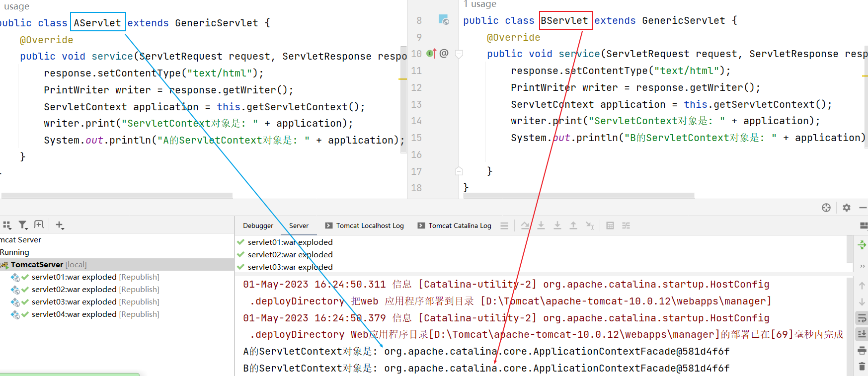
Task: Select the TomcatServer [local] node
Action: (117, 264)
